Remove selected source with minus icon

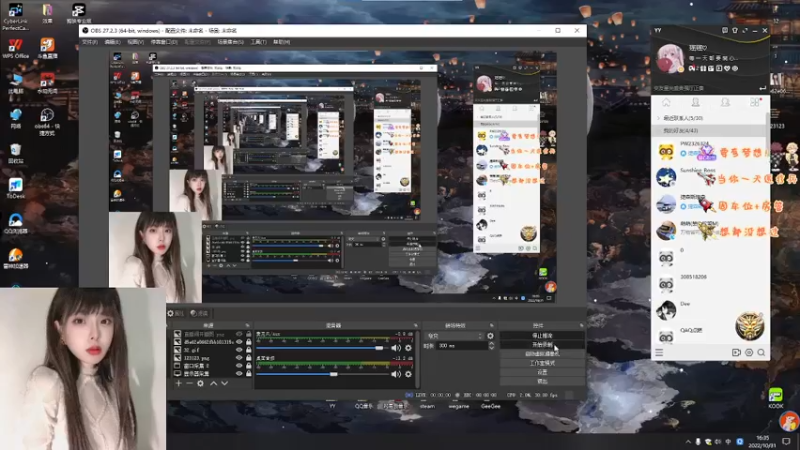[x=189, y=383]
